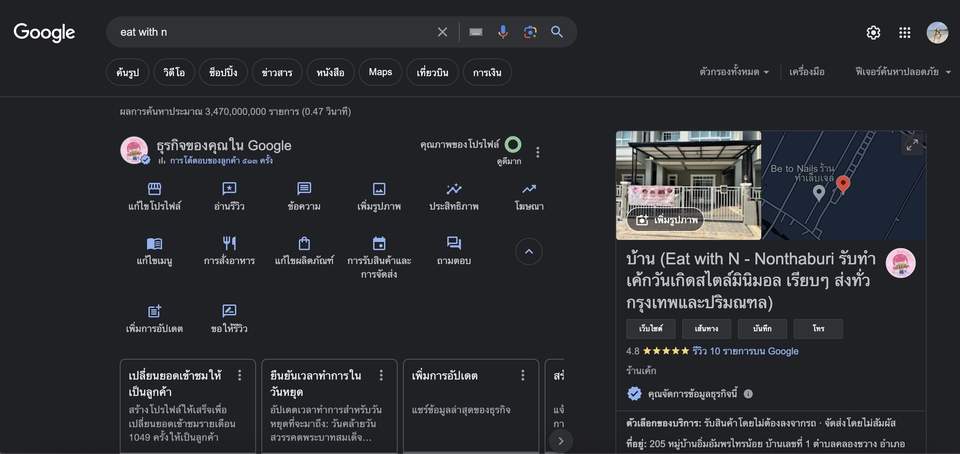Click the profile quality ring indicator
Image resolution: width=960 pixels, height=454 pixels.
(513, 145)
